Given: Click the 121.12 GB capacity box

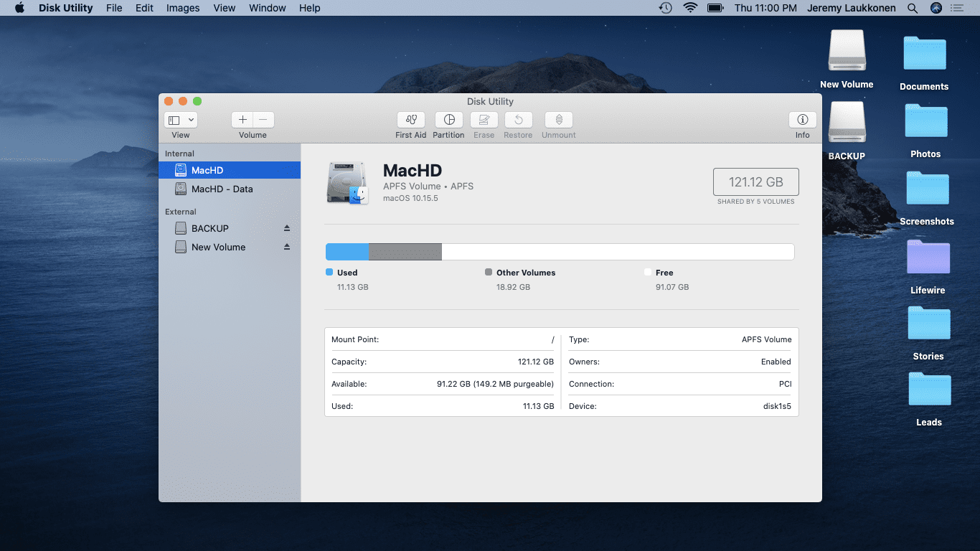Looking at the screenshot, I should click(x=756, y=182).
